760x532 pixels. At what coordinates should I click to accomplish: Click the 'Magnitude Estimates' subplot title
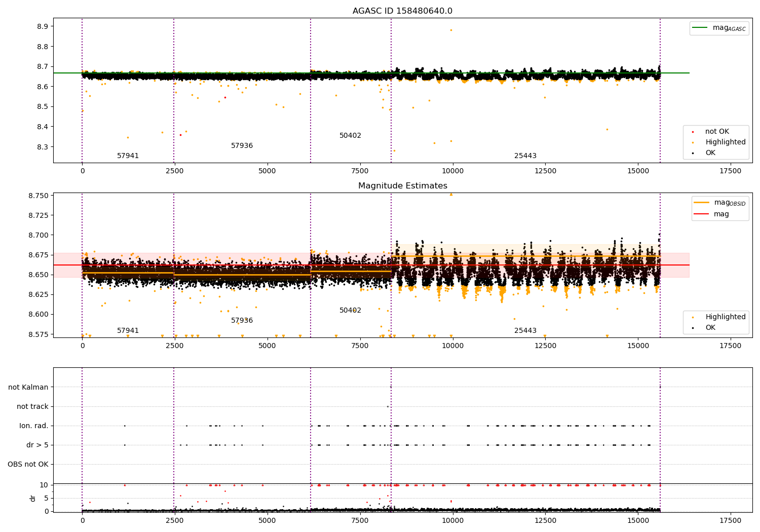(402, 186)
